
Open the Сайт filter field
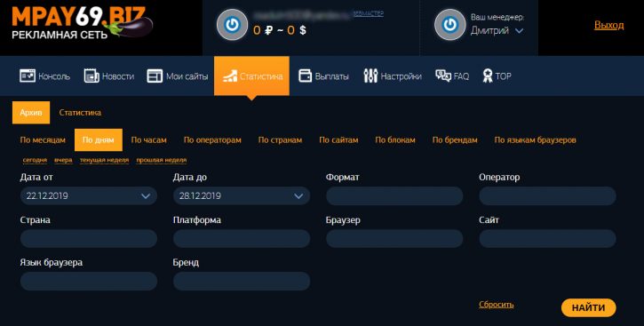coord(547,239)
